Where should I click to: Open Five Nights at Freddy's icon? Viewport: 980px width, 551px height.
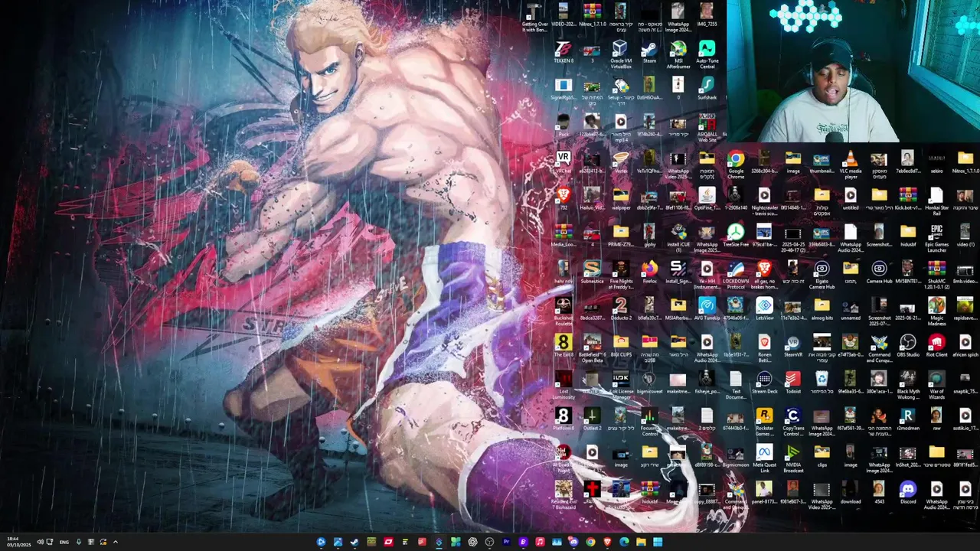[x=621, y=275]
